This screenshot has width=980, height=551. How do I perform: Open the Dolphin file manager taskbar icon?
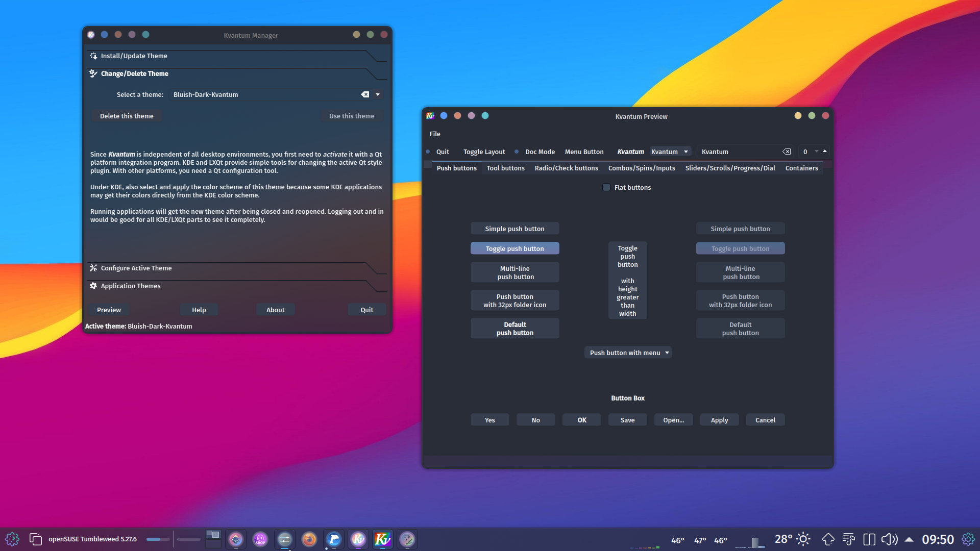(x=334, y=539)
